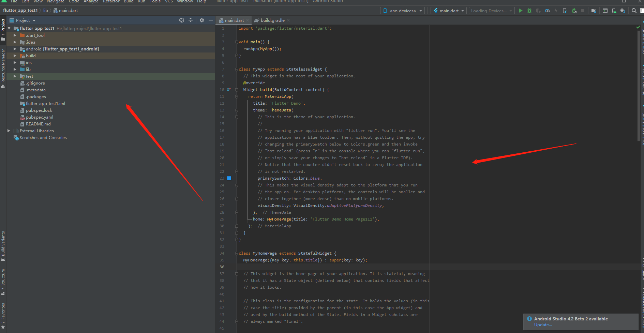
Task: Expand the lib folder arrow
Action: point(15,69)
